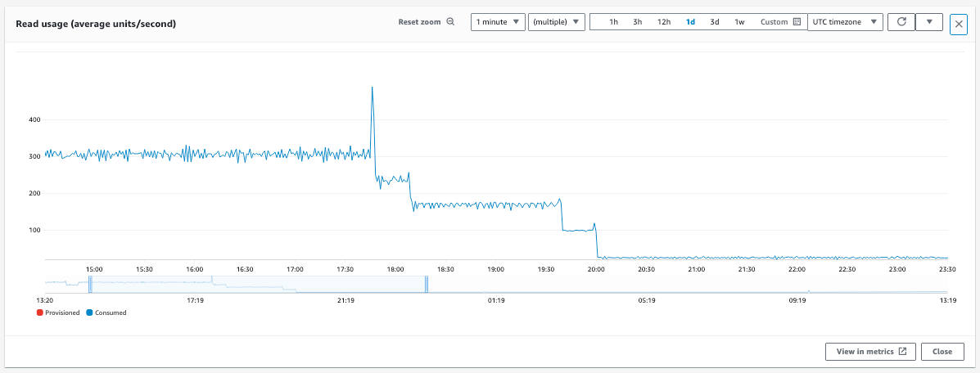Close the expanded graph with X icon

click(x=959, y=24)
